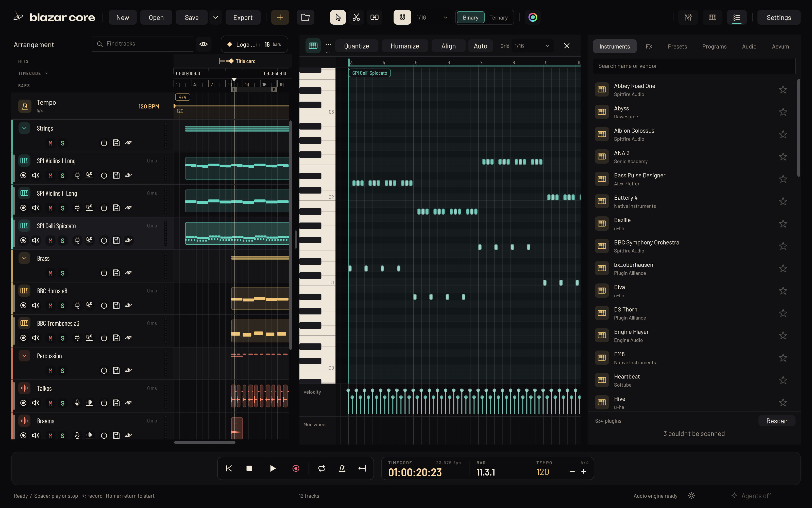This screenshot has height=508, width=812.
Task: Click save icon on Brass group
Action: (116, 273)
